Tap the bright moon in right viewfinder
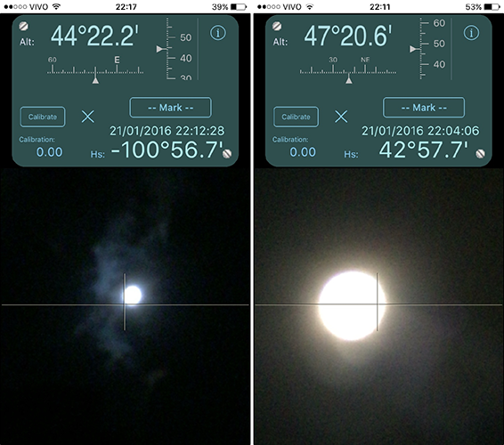Viewport: 504px width, 445px height. pos(352,305)
